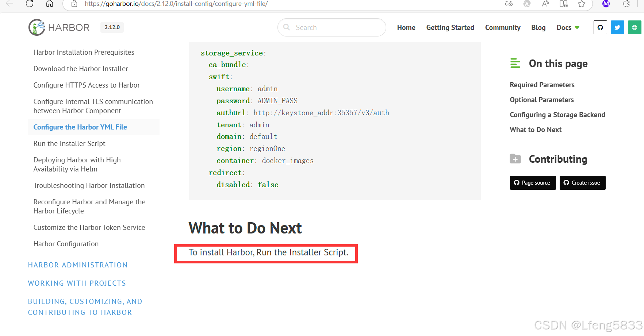Open version 2.12.0 selector
Image resolution: width=644 pixels, height=336 pixels.
[x=112, y=27]
